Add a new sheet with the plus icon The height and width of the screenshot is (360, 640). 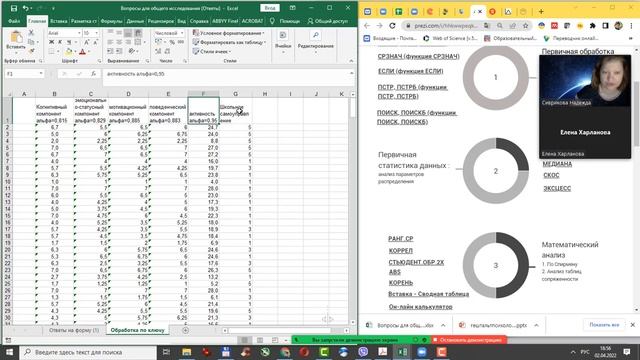185,330
